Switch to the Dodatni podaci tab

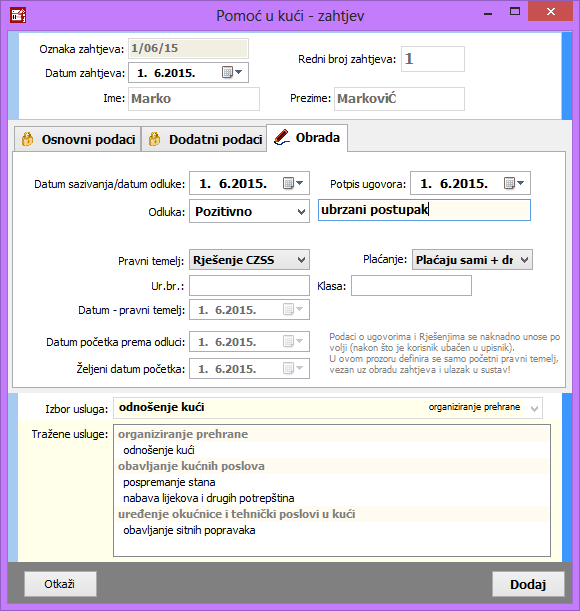(x=204, y=139)
